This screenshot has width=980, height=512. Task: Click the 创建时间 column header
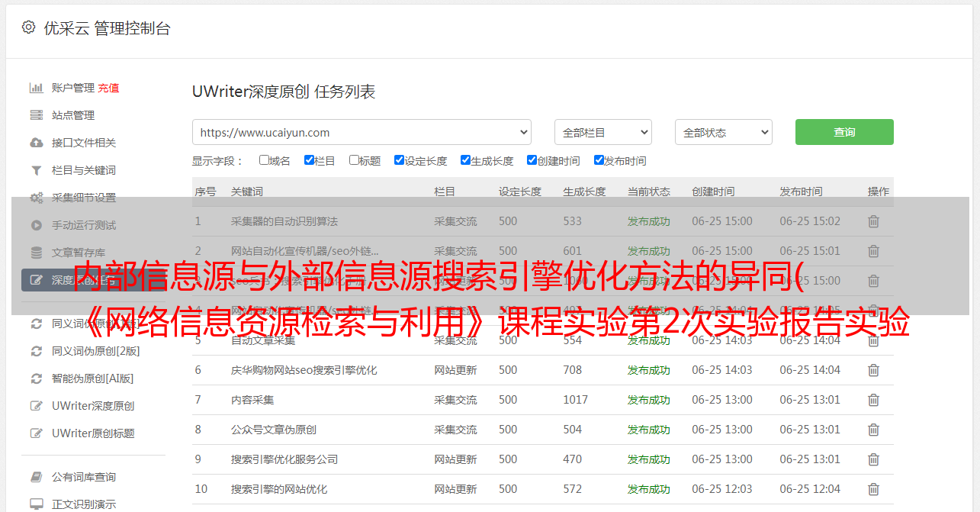713,192
